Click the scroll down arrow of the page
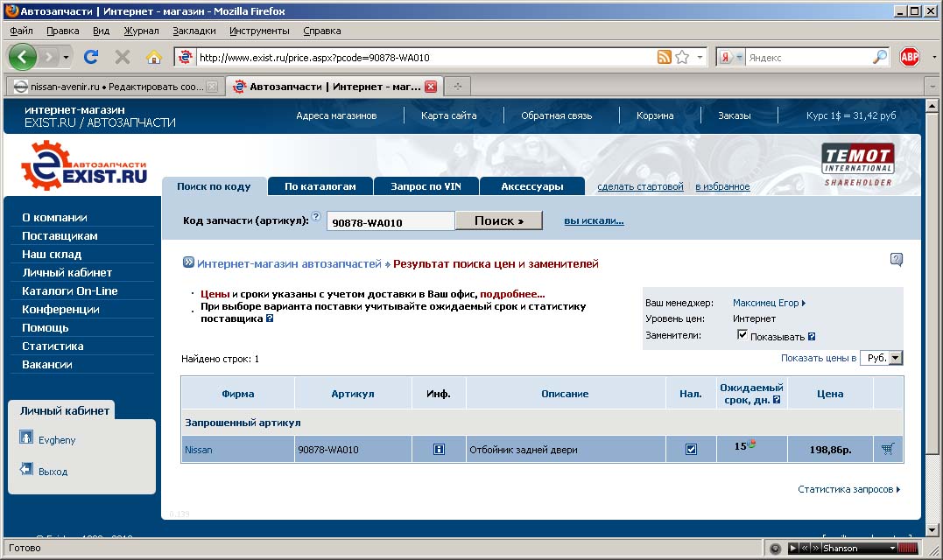This screenshot has width=943, height=560. 932,529
